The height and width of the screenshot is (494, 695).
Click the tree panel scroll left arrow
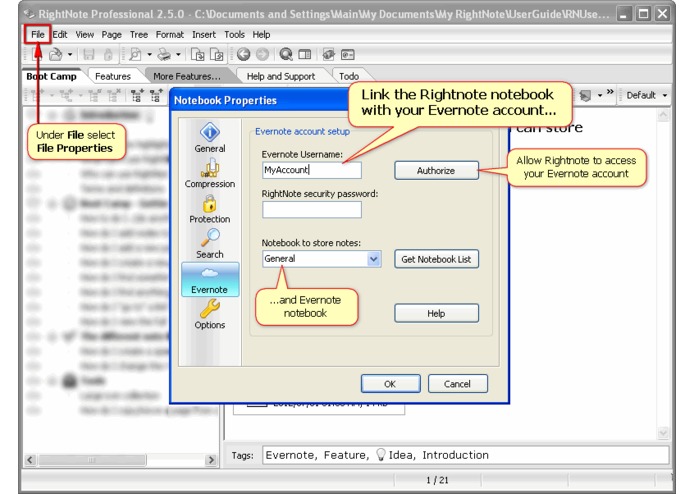[x=30, y=460]
